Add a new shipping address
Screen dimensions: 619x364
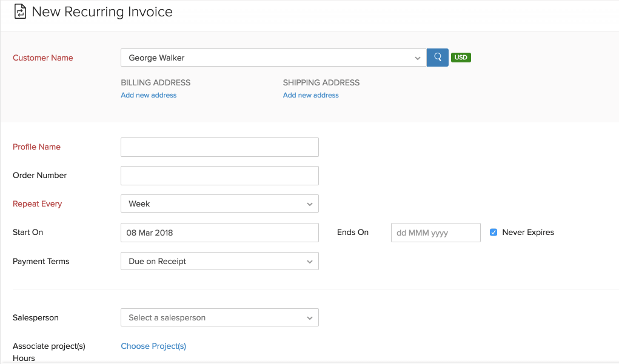point(310,95)
